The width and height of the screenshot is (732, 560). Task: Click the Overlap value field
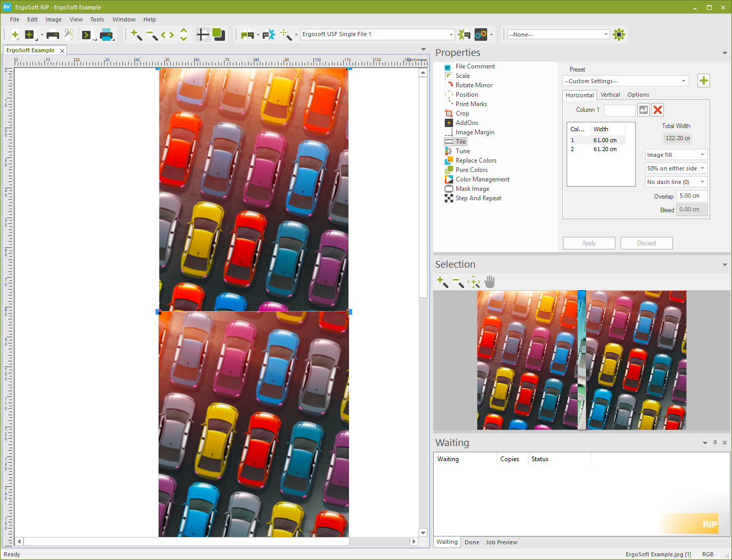692,196
